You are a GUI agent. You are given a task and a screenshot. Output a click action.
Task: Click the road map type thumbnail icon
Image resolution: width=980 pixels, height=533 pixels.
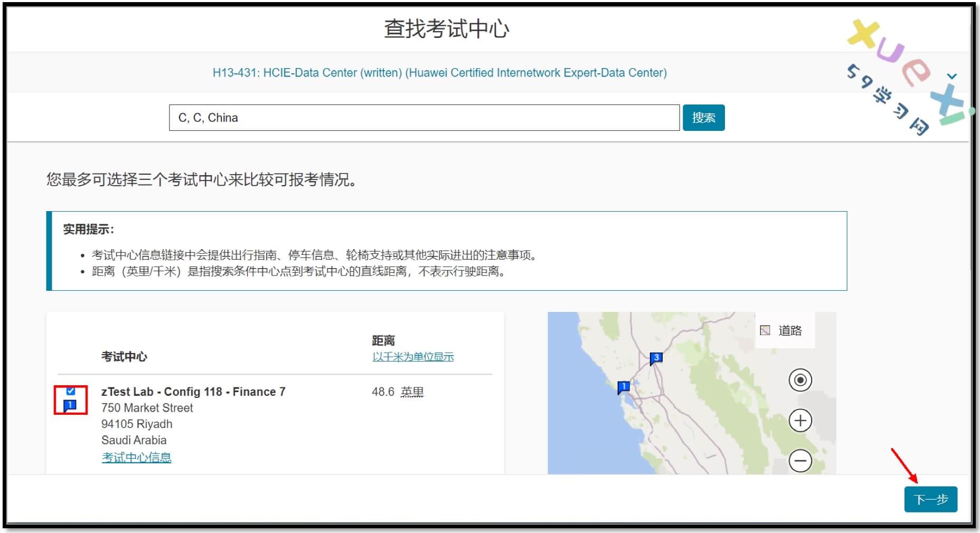[765, 330]
